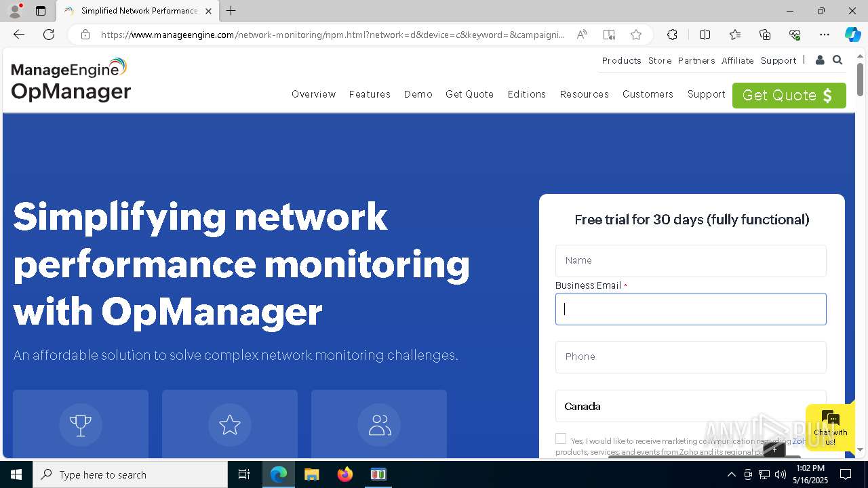868x488 pixels.
Task: Expand the Canada country dropdown
Action: click(691, 406)
